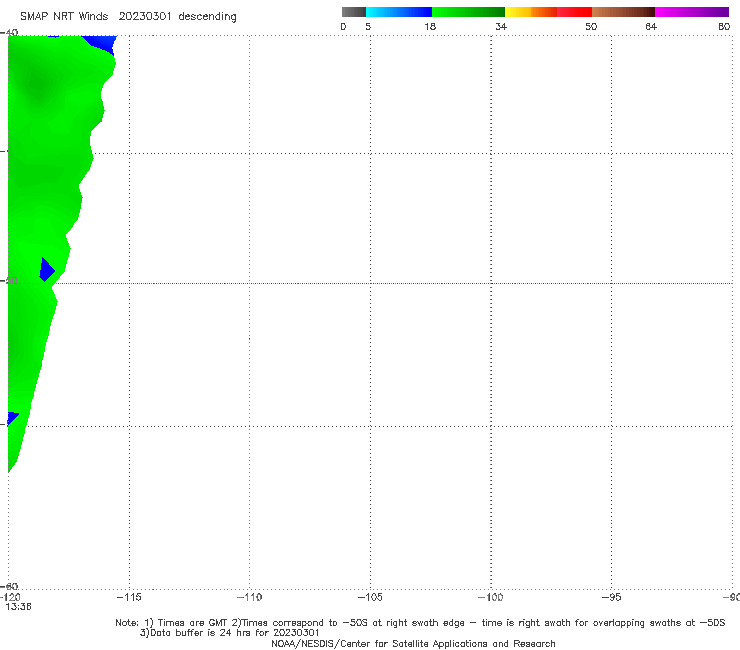740x650 pixels.
Task: Click the 'Data buffer is 24 hrs' note line
Action: click(x=229, y=633)
